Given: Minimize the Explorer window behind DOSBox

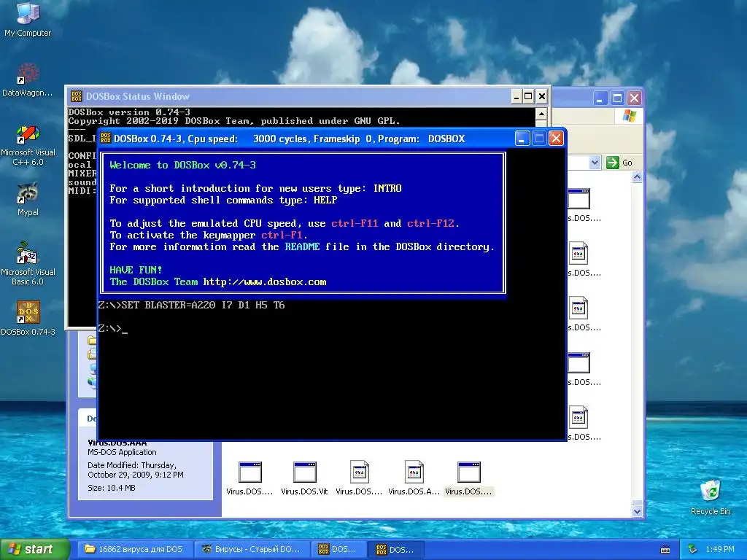Looking at the screenshot, I should 600,98.
